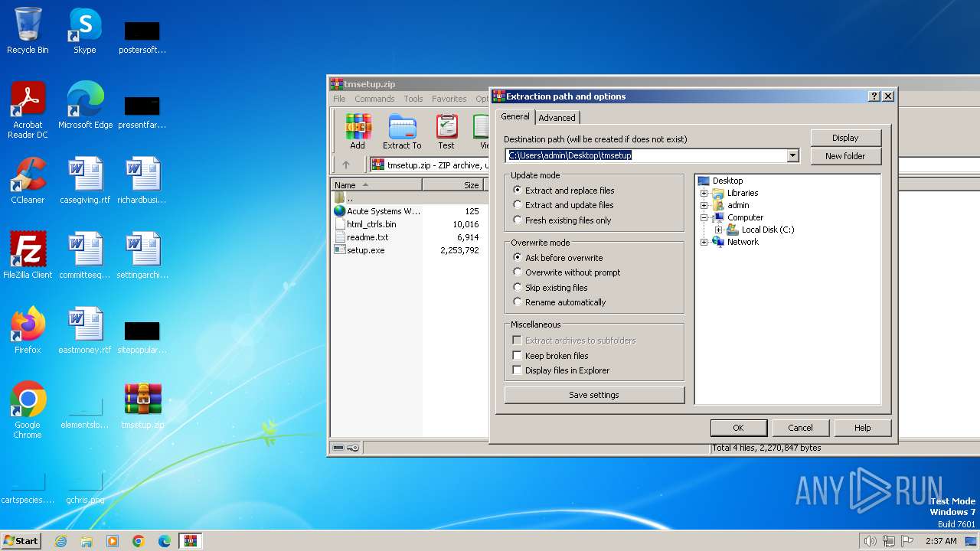Expand admin tree node
This screenshot has width=980, height=551.
click(x=704, y=205)
